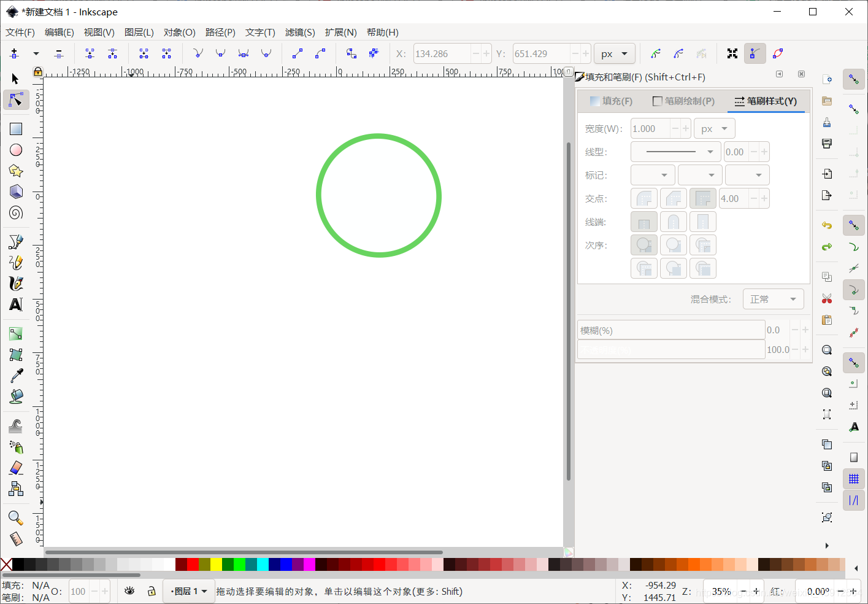This screenshot has width=868, height=604.
Task: Toggle show transformation handles button
Action: tap(732, 54)
